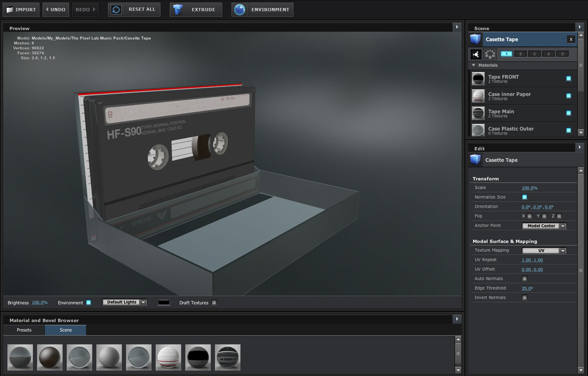
Task: Click the Redo button
Action: coord(85,10)
